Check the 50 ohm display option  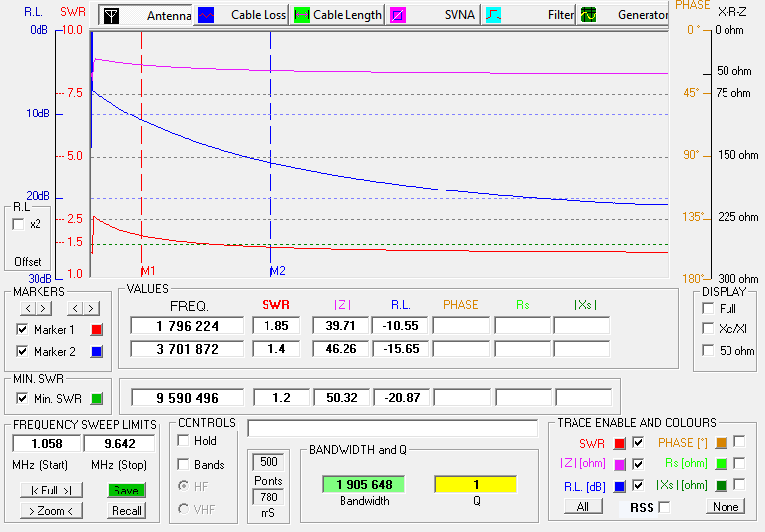pos(707,351)
